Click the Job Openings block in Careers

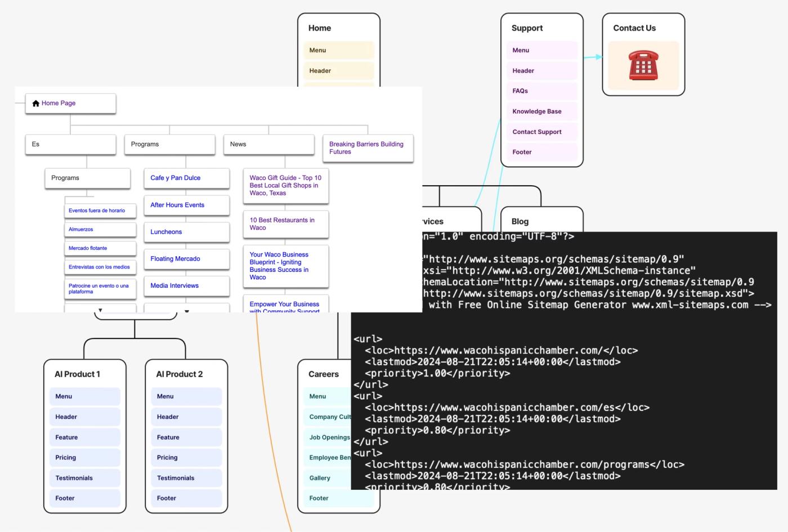tap(328, 437)
